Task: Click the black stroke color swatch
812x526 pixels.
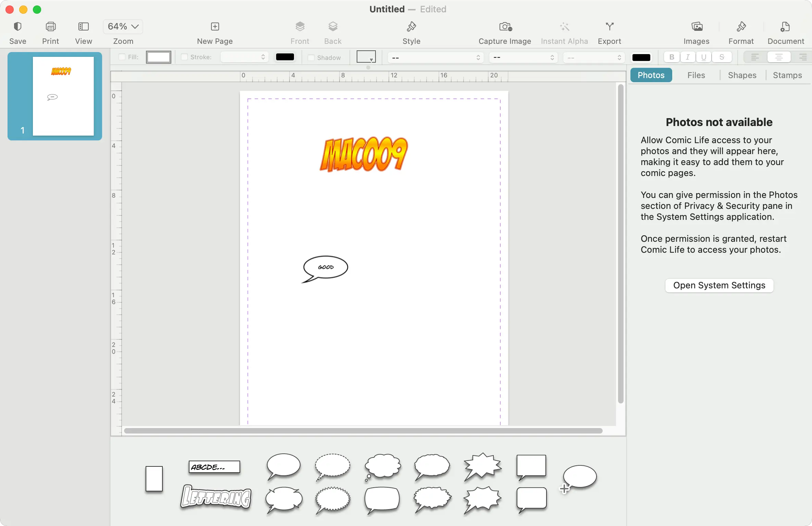Action: pos(285,57)
